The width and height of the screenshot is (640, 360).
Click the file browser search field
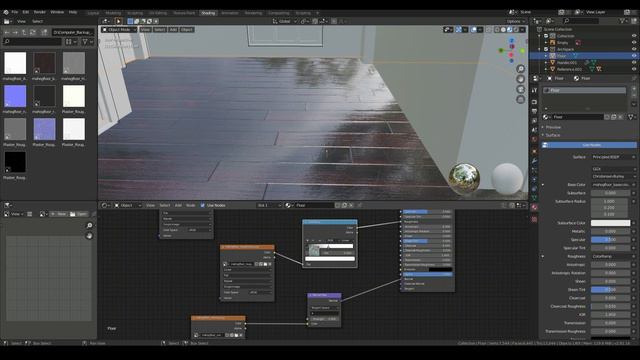(32, 41)
